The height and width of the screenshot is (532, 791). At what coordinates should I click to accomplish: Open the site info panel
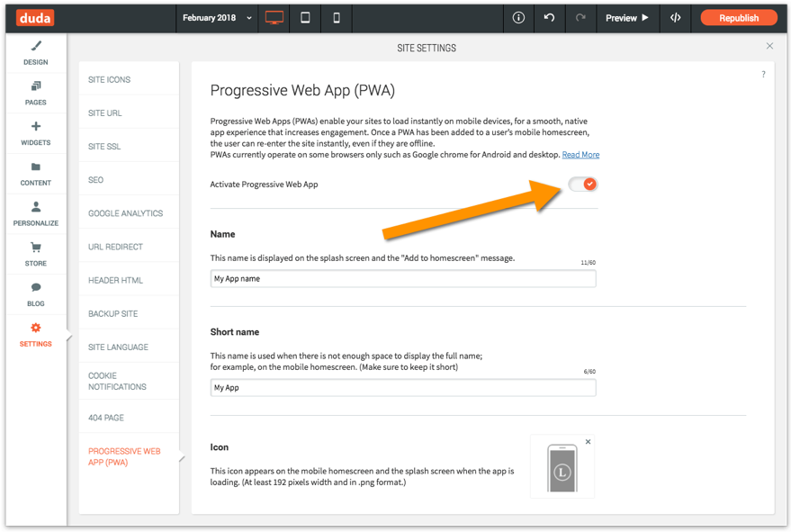pyautogui.click(x=518, y=17)
